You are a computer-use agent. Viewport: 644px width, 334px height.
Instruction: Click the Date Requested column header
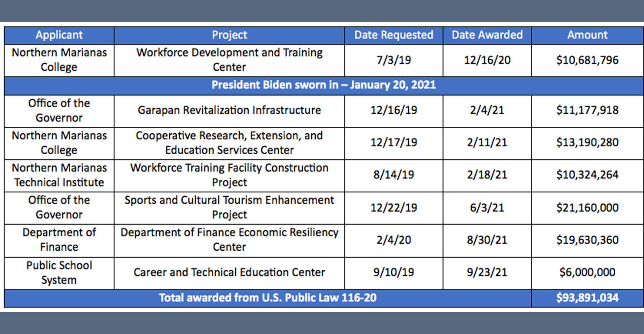point(393,35)
